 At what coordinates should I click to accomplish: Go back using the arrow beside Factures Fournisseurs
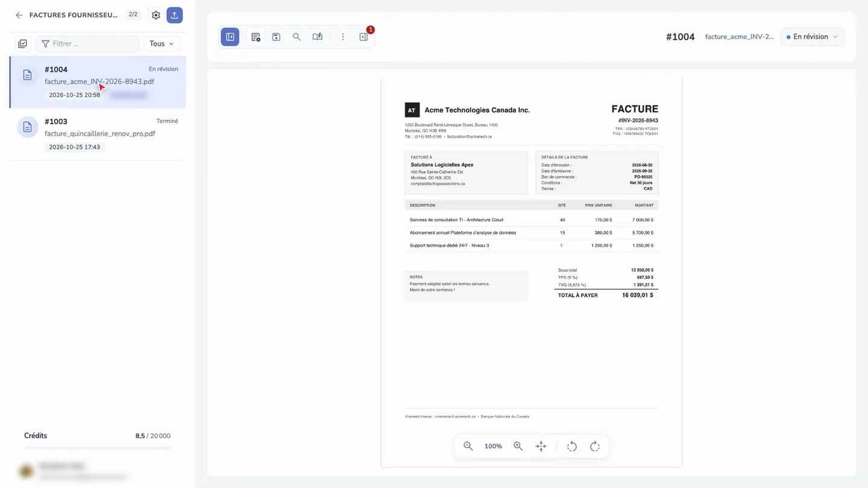[x=19, y=15]
